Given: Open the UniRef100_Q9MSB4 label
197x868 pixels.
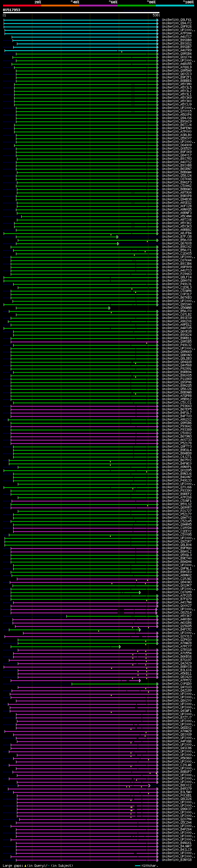Looking at the screenshot, I should [x=176, y=54].
